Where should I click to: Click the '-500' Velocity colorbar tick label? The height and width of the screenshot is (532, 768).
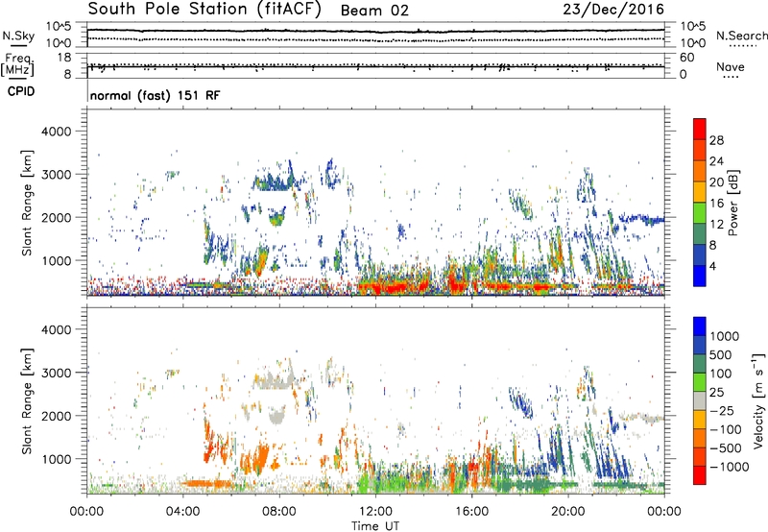(726, 448)
